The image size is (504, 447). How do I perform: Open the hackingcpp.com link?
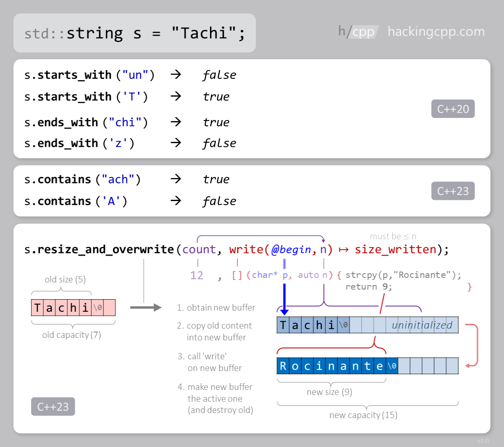click(436, 31)
